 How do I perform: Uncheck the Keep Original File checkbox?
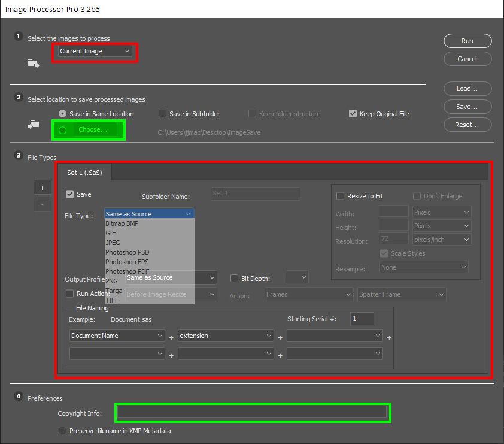(353, 114)
